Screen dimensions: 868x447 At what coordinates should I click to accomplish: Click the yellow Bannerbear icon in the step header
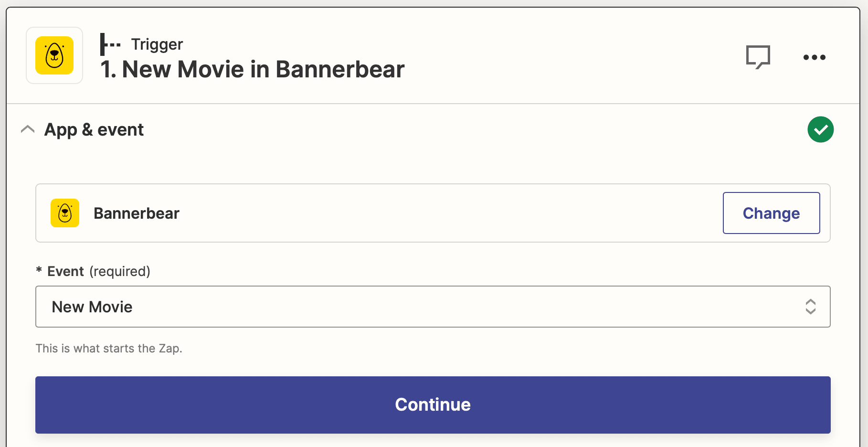pos(54,55)
